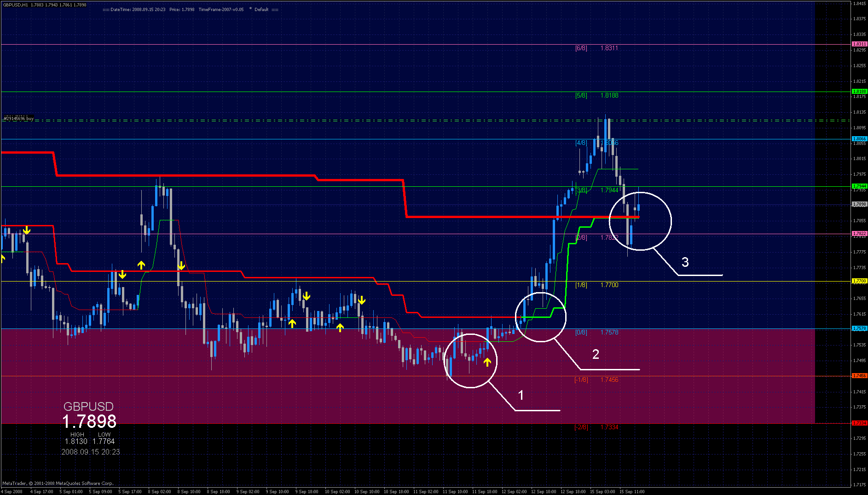Click the 15 Sep 03:00 time axis label
Image resolution: width=868 pixels, height=495 pixels.
(602, 492)
